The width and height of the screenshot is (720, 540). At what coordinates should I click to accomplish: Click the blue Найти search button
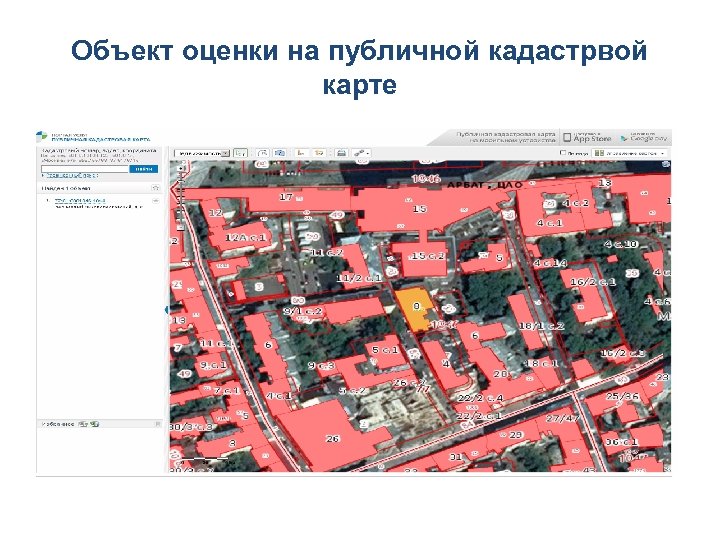click(x=144, y=169)
